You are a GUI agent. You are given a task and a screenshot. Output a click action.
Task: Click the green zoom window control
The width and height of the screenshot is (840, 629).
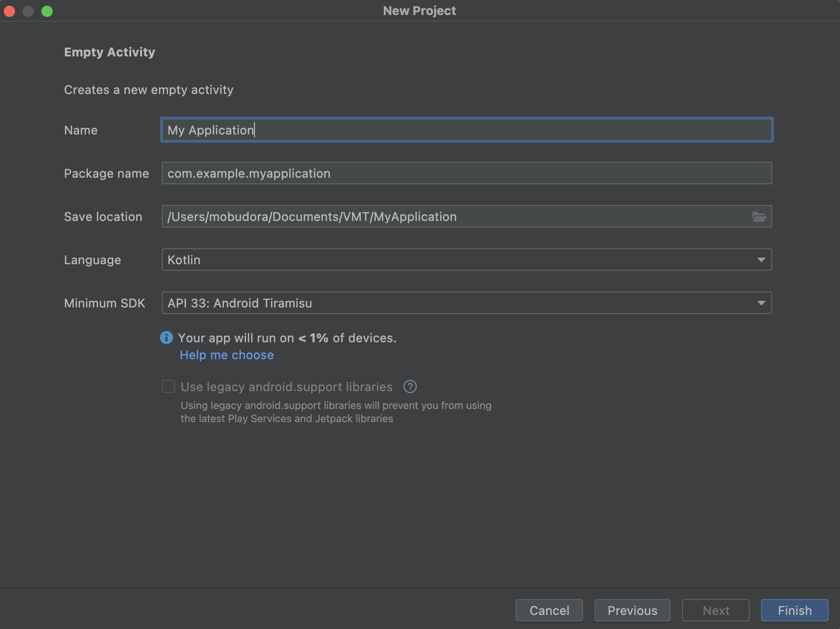47,11
